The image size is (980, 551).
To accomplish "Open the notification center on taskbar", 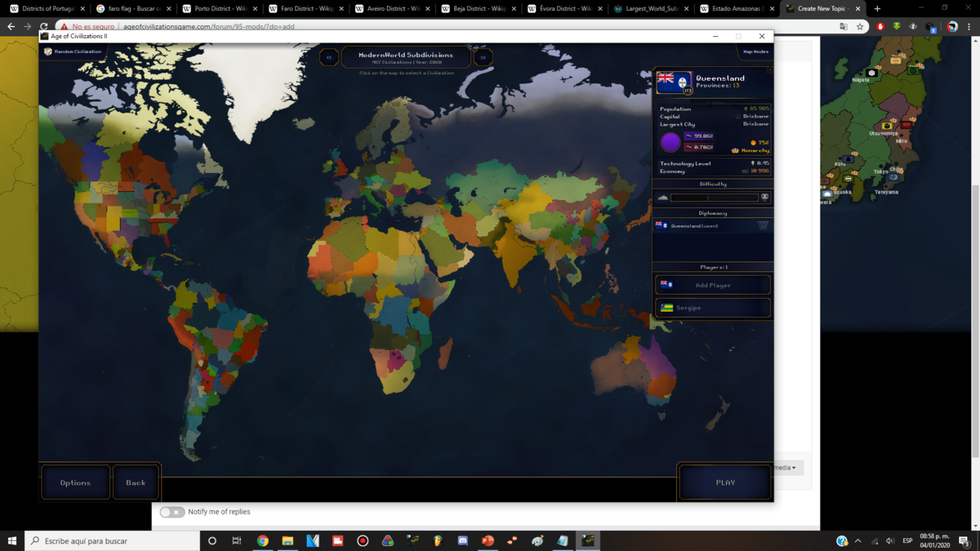I will tap(964, 540).
